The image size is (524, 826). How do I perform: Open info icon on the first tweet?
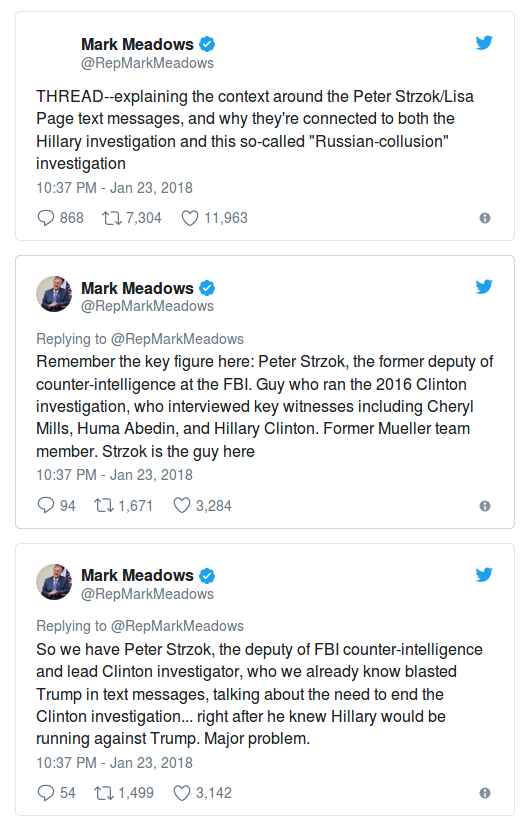click(485, 218)
